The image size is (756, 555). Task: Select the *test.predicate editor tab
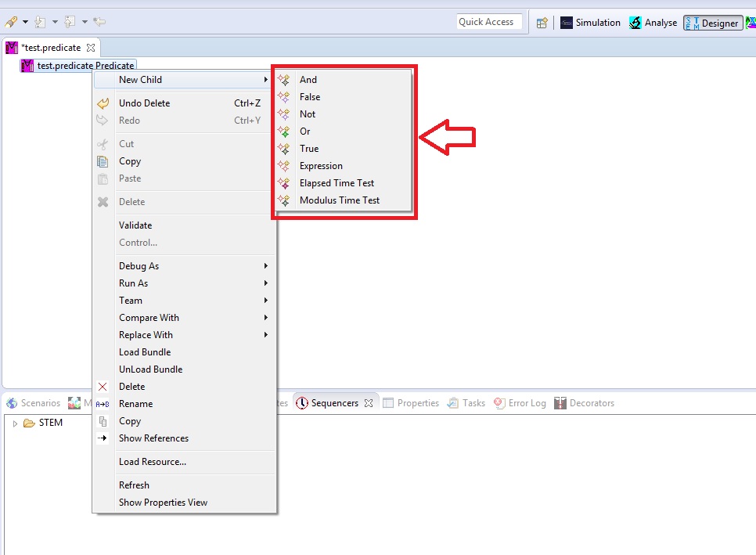click(51, 48)
